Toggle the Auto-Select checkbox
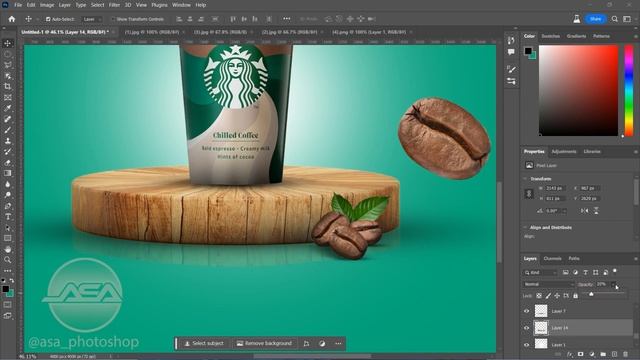This screenshot has width=640, height=360. [x=48, y=19]
